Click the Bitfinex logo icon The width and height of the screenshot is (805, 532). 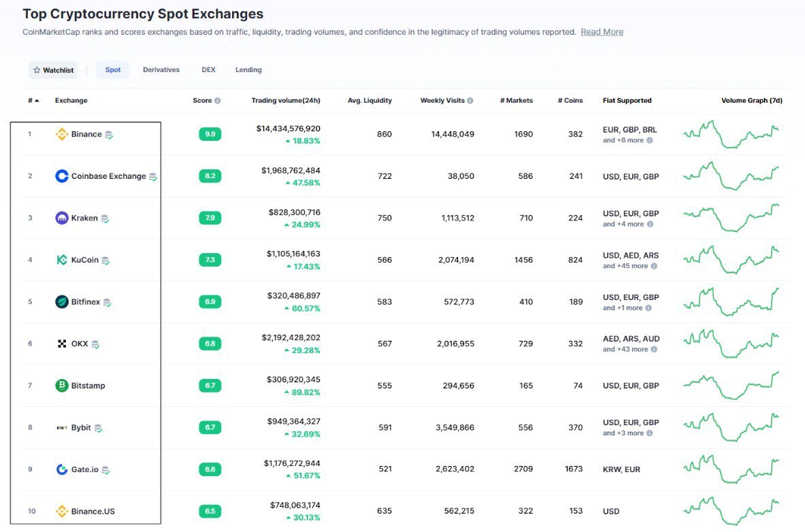62,301
